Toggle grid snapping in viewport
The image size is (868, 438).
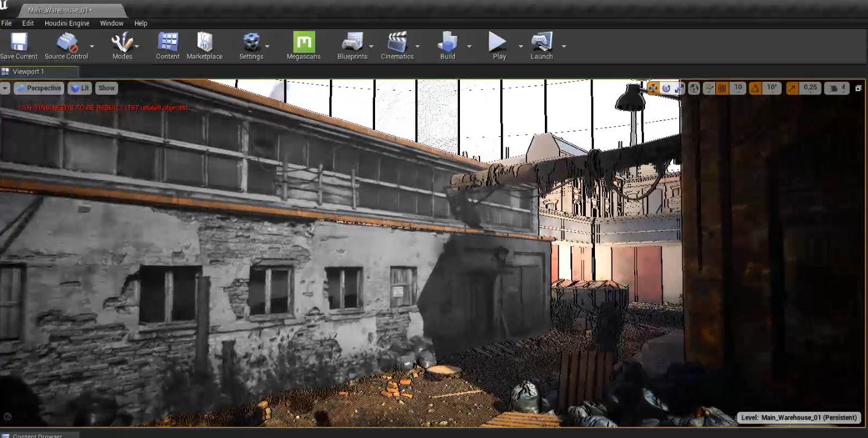722,89
